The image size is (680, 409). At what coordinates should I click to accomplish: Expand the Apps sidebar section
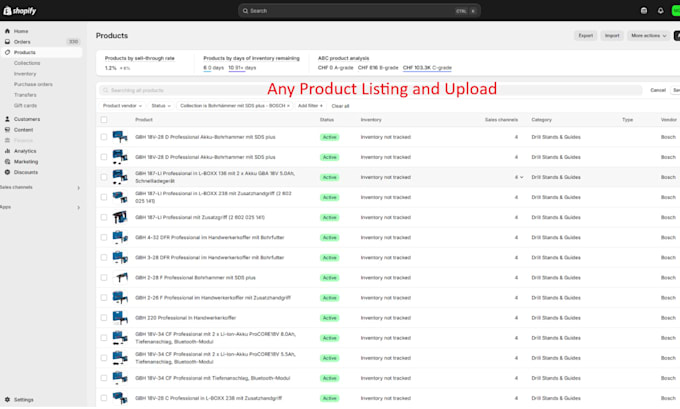[78, 208]
